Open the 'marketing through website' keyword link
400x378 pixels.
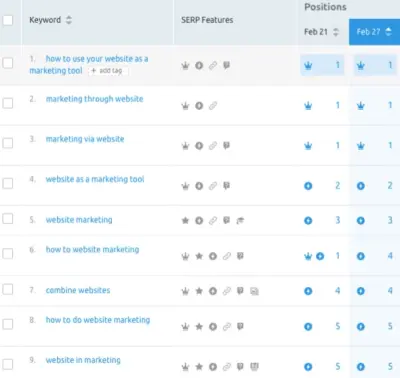[95, 99]
